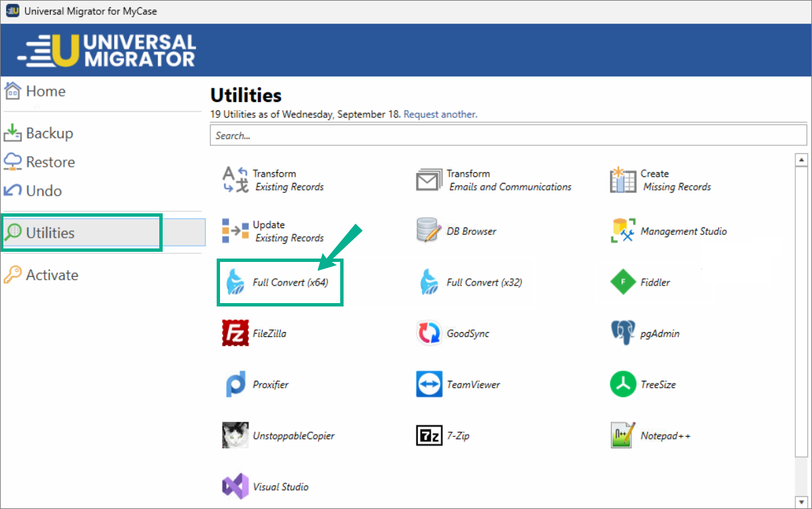The image size is (812, 509).
Task: Click the "TreeSize" label text
Action: pos(658,385)
